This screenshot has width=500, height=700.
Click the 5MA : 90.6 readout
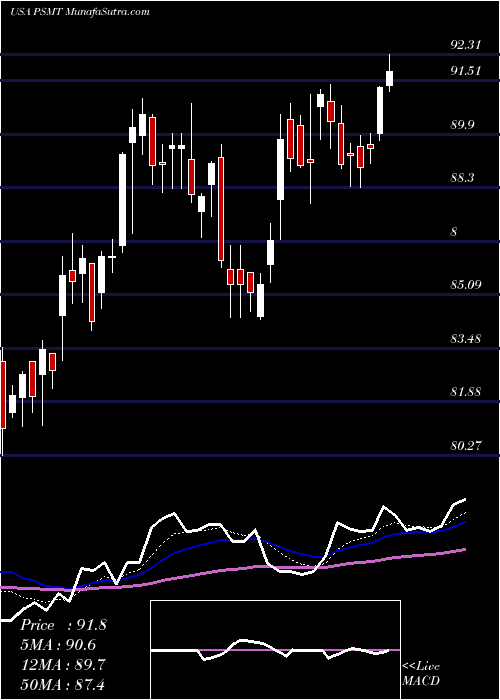coord(58,645)
